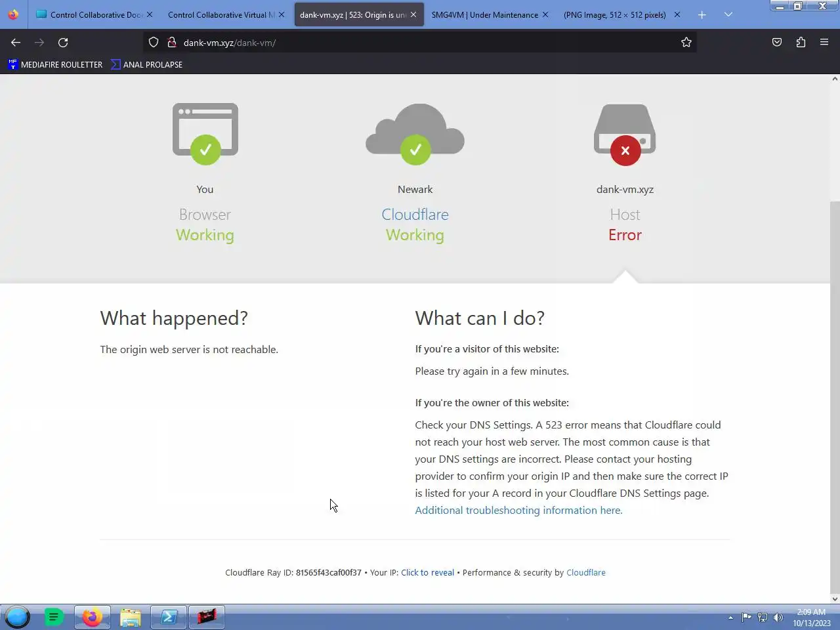The image size is (840, 630).
Task: Click the Firefox taskbar icon
Action: pyautogui.click(x=93, y=617)
